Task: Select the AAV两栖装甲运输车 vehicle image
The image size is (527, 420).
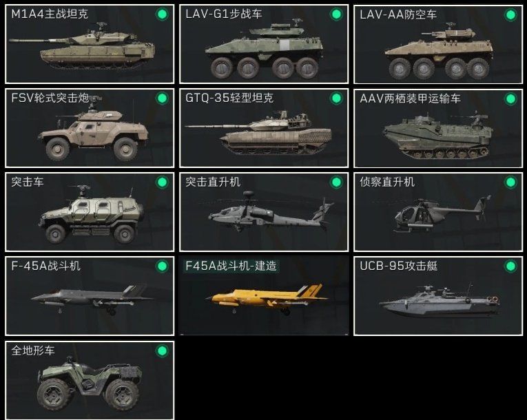Action: pos(437,136)
